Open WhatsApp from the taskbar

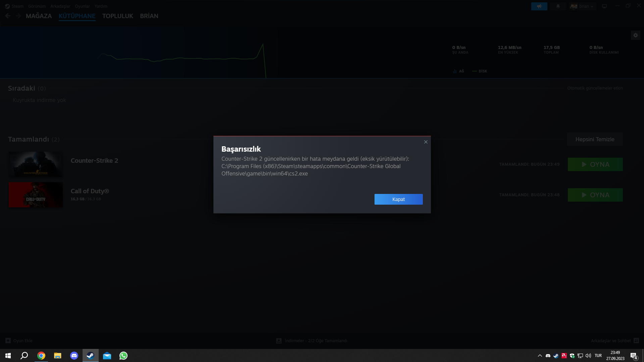coord(123,356)
